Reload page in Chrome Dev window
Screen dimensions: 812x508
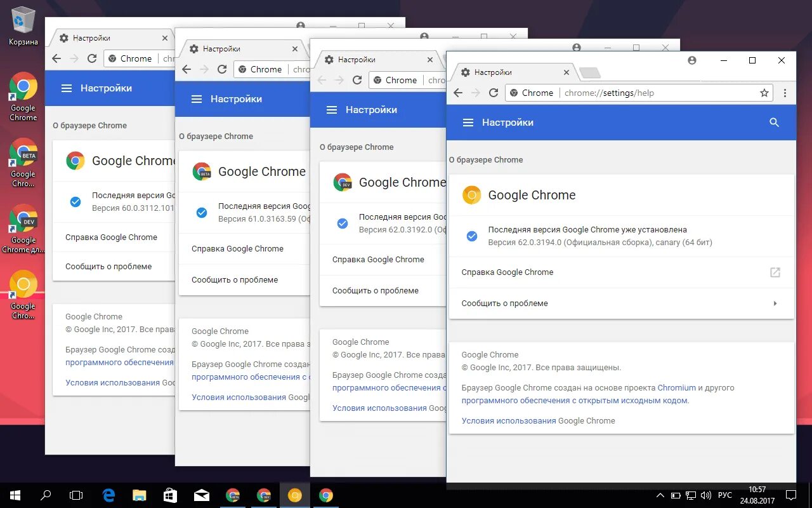tap(357, 80)
